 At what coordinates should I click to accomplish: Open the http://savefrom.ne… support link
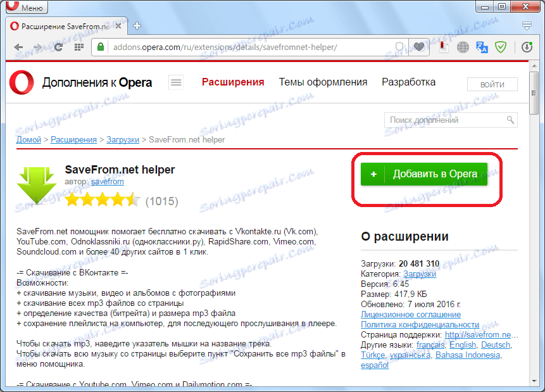[481, 334]
